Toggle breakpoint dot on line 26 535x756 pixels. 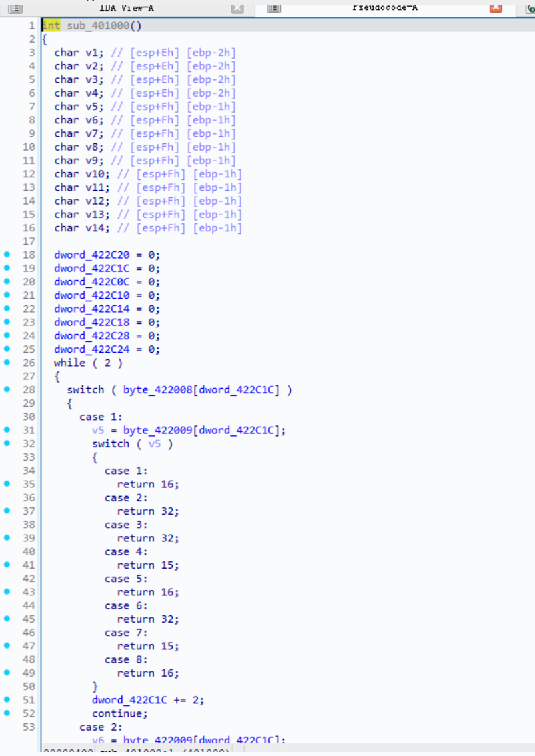point(7,362)
